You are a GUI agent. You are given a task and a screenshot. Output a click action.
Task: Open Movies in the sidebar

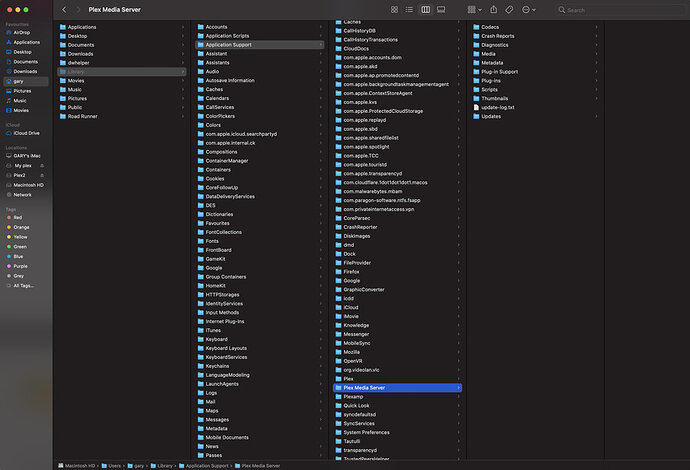(x=21, y=110)
